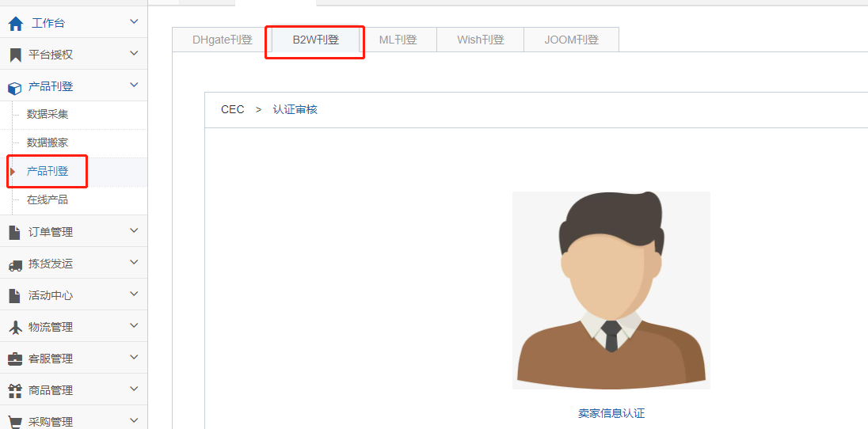Click the bookmark icon beside 平台授权

[x=16, y=55]
